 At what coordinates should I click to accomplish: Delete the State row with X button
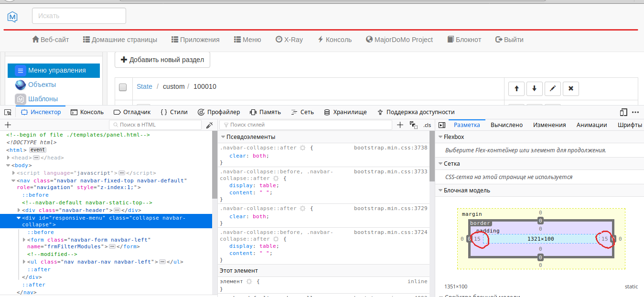click(x=571, y=88)
